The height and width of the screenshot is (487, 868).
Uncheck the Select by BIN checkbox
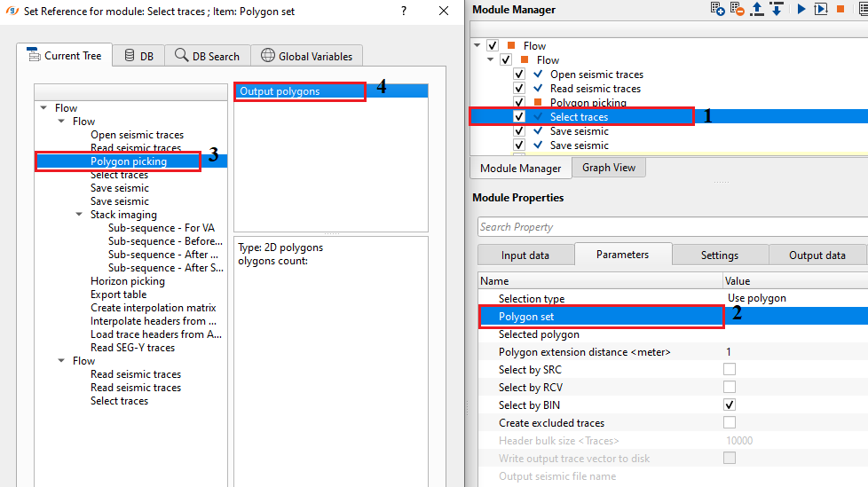click(x=730, y=405)
